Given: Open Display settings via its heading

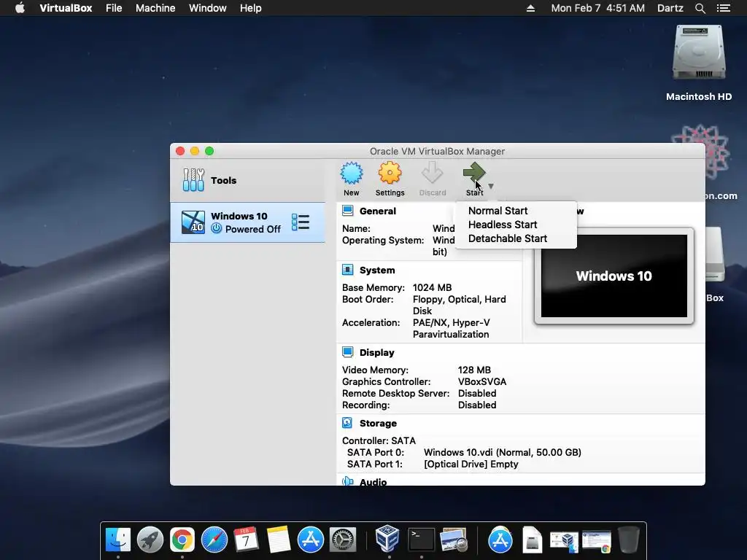Looking at the screenshot, I should (377, 352).
